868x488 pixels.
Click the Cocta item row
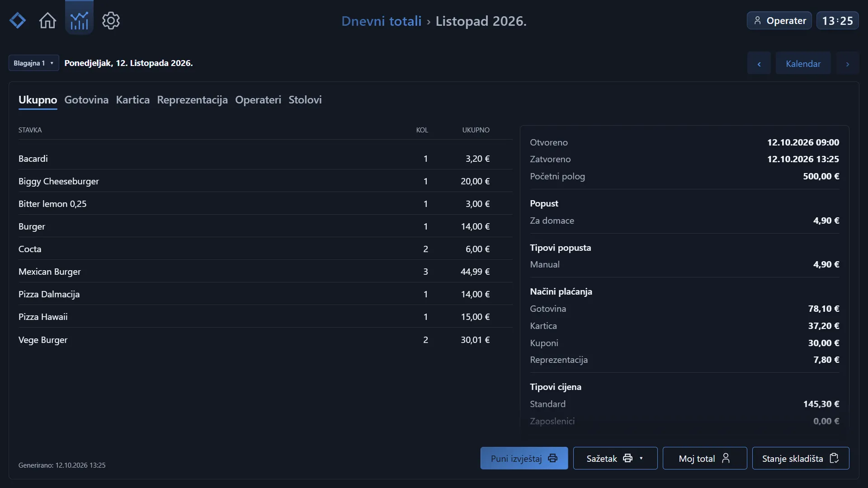265,249
